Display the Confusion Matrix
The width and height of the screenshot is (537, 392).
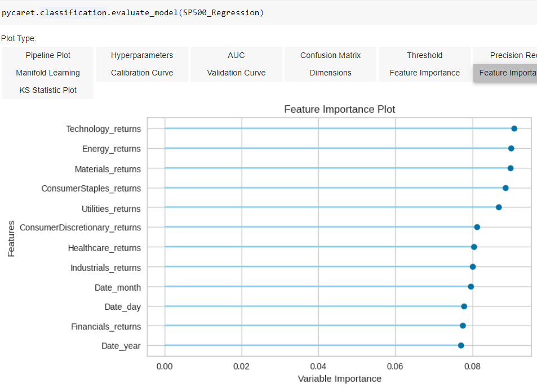[330, 55]
